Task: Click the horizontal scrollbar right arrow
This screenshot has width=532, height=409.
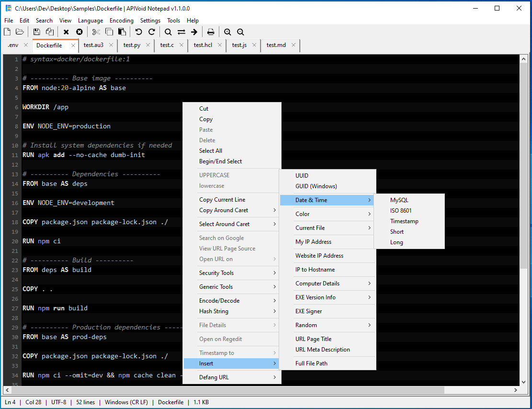Action: click(x=516, y=390)
